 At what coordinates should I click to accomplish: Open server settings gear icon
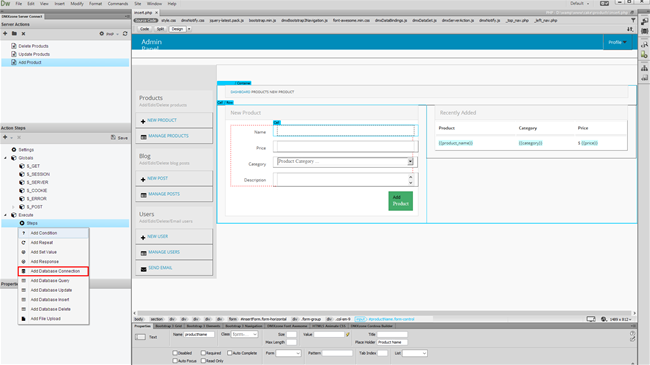[x=102, y=34]
